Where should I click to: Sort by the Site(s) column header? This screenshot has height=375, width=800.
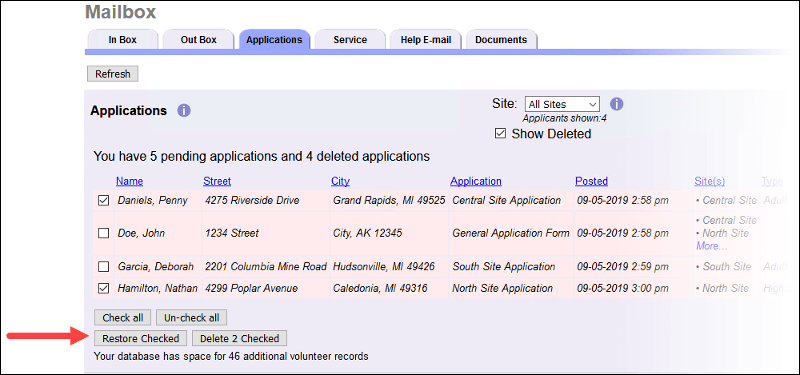tap(710, 181)
